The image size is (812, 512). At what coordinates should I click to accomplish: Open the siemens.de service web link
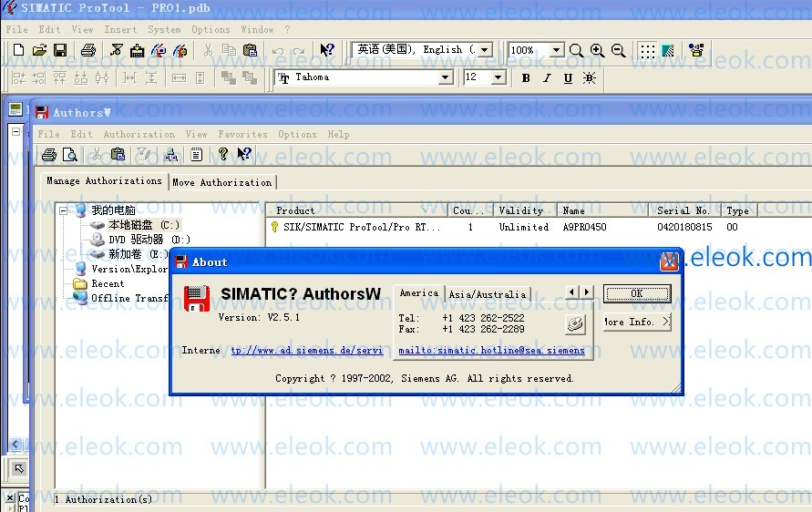306,351
